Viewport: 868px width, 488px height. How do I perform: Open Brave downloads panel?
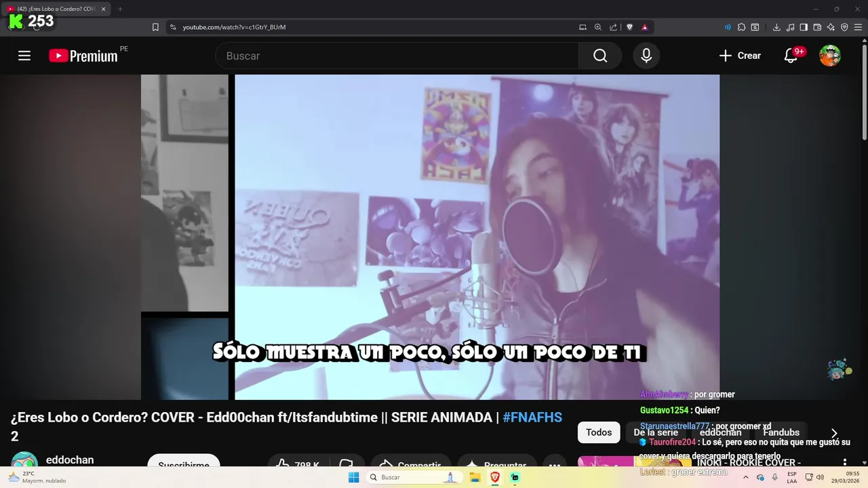776,27
